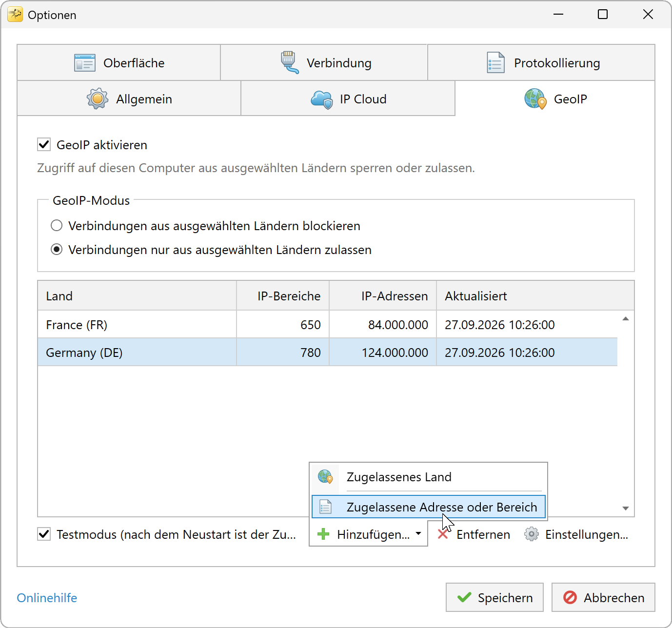Click the Verbindung network cable icon

(x=290, y=62)
